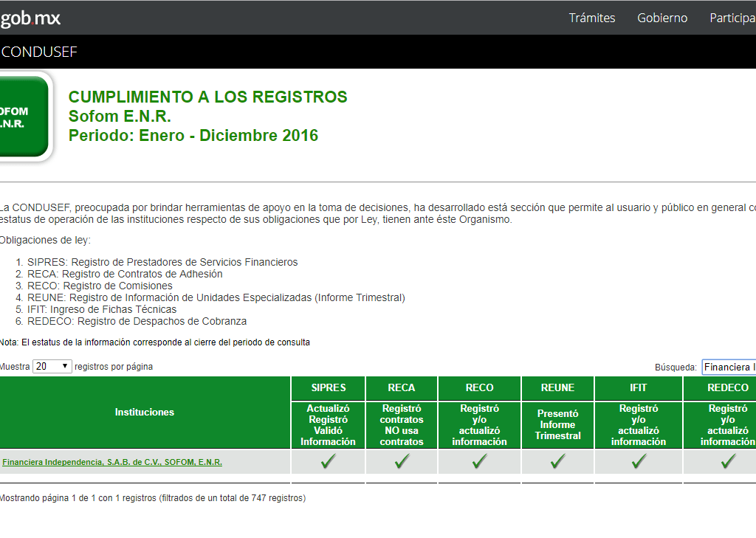
Task: Click 'IFIT: Ingreso de Fichas Técnicas'
Action: [102, 309]
